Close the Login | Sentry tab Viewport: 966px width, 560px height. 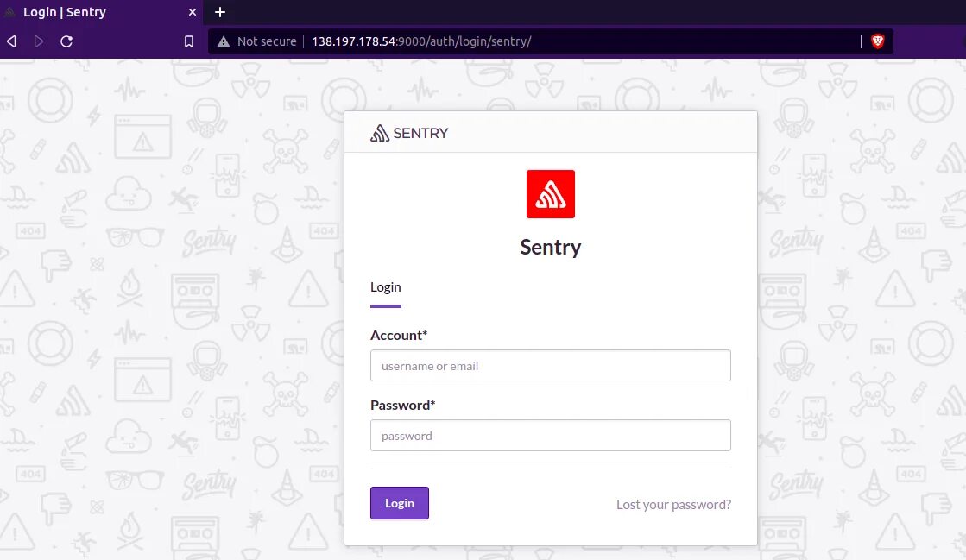click(193, 12)
